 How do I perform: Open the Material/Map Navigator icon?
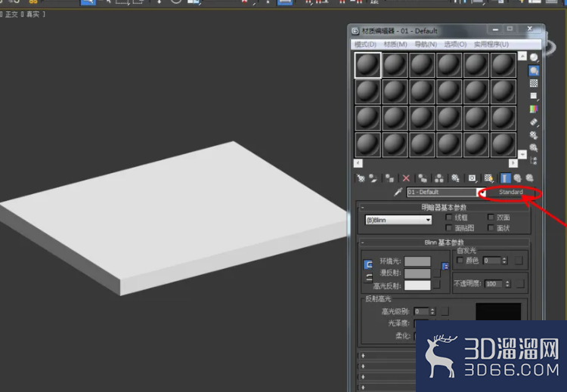(x=534, y=160)
